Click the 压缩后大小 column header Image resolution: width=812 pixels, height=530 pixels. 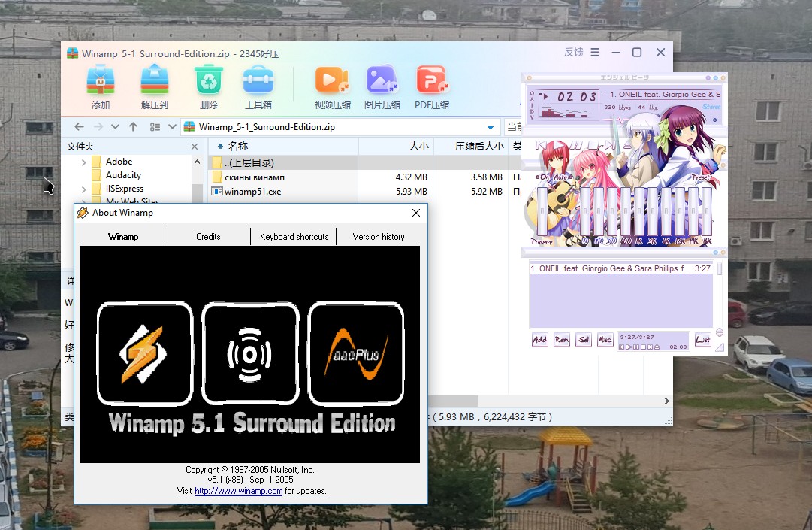tap(471, 146)
